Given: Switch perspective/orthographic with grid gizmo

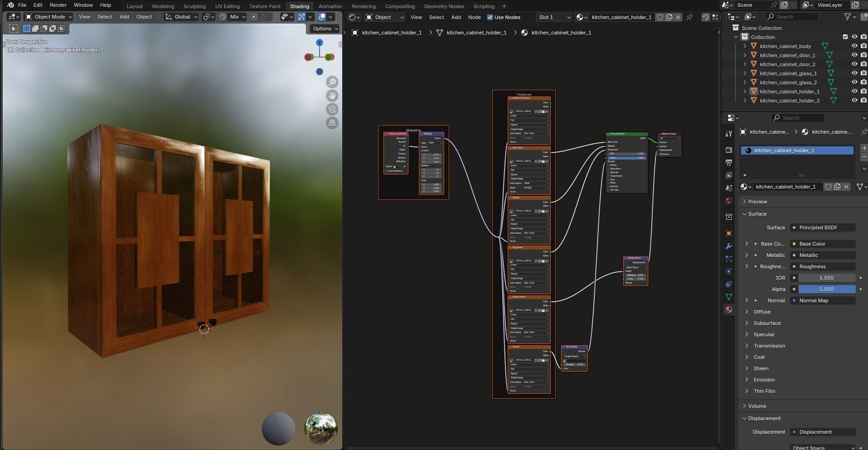Looking at the screenshot, I should (332, 123).
